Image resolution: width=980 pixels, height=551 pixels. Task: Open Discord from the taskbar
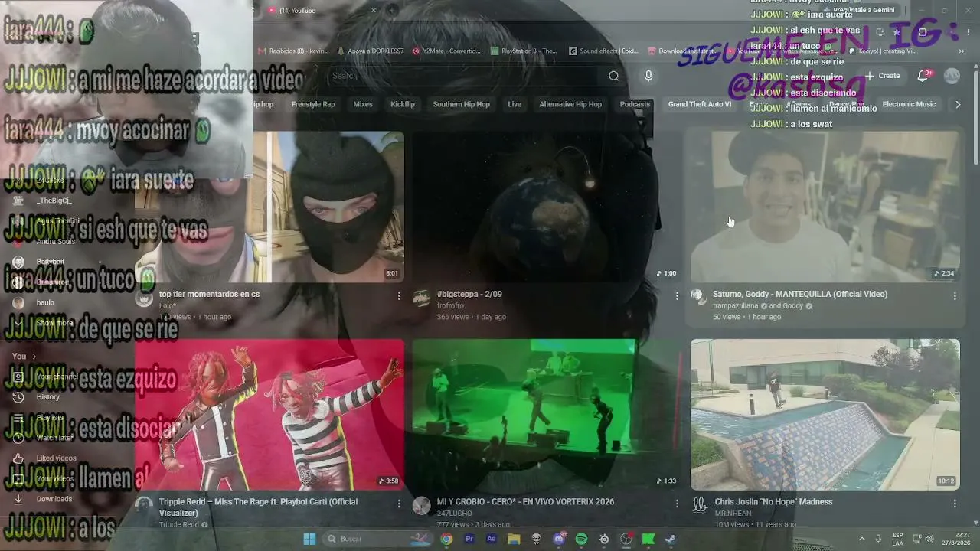click(559, 539)
